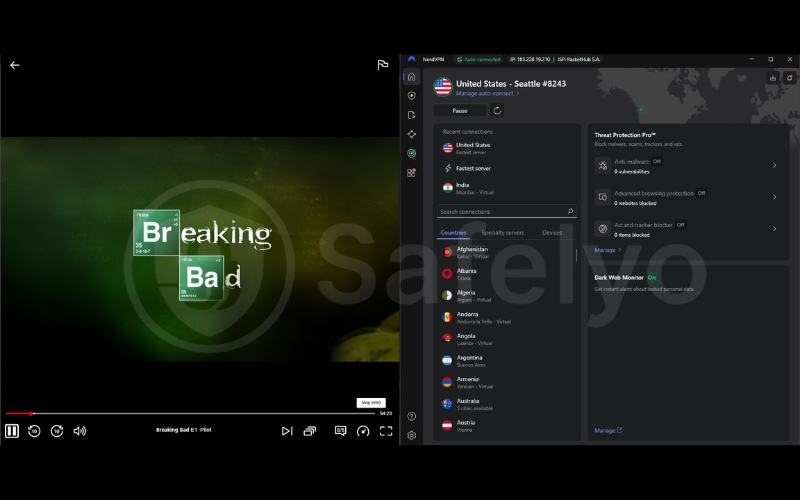Click the Auto-connected status badge

(x=478, y=60)
